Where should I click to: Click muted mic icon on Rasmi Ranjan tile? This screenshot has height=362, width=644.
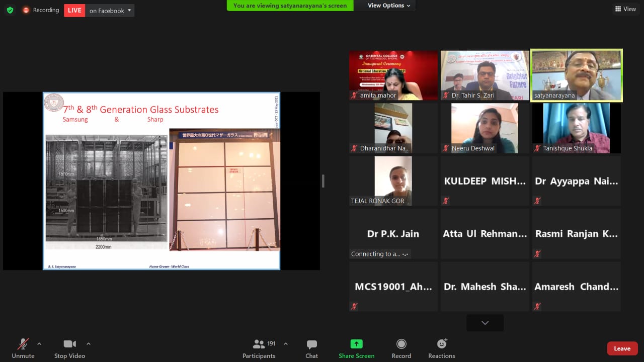537,254
